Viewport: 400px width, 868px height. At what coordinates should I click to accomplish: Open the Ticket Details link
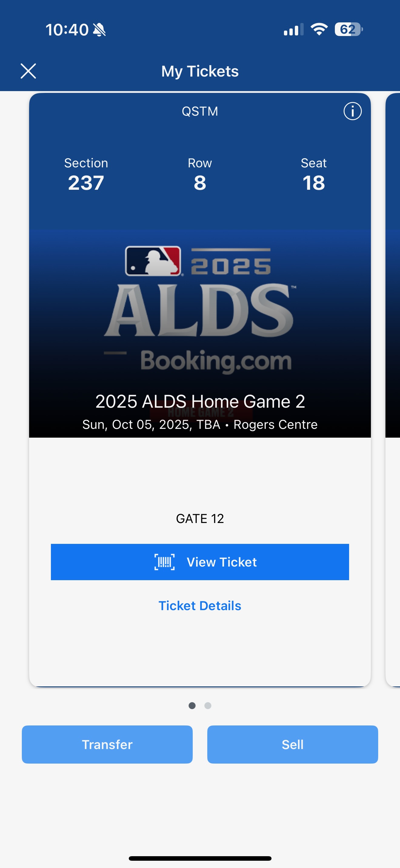pos(200,606)
